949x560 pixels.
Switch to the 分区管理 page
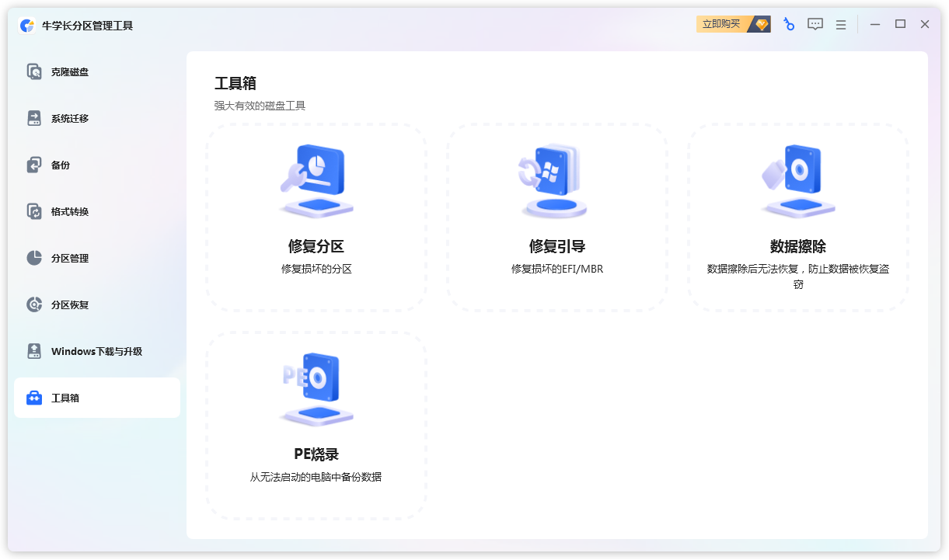(70, 259)
